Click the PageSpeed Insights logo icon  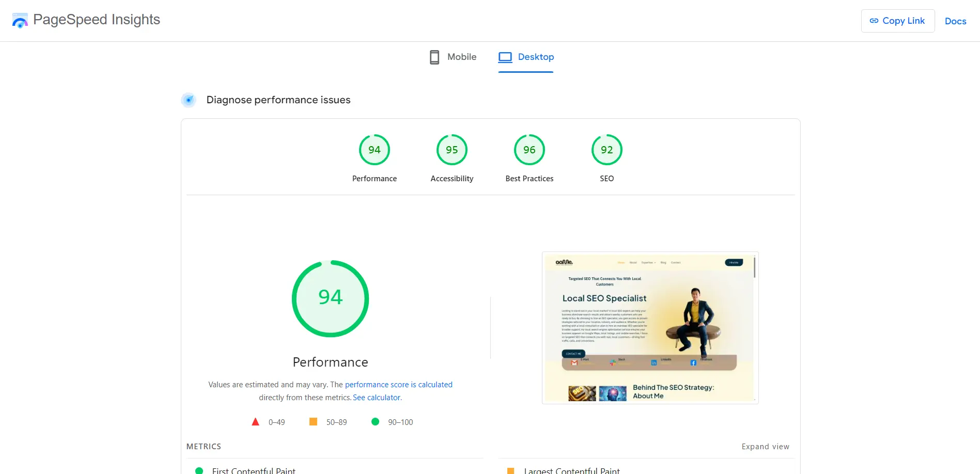20,21
